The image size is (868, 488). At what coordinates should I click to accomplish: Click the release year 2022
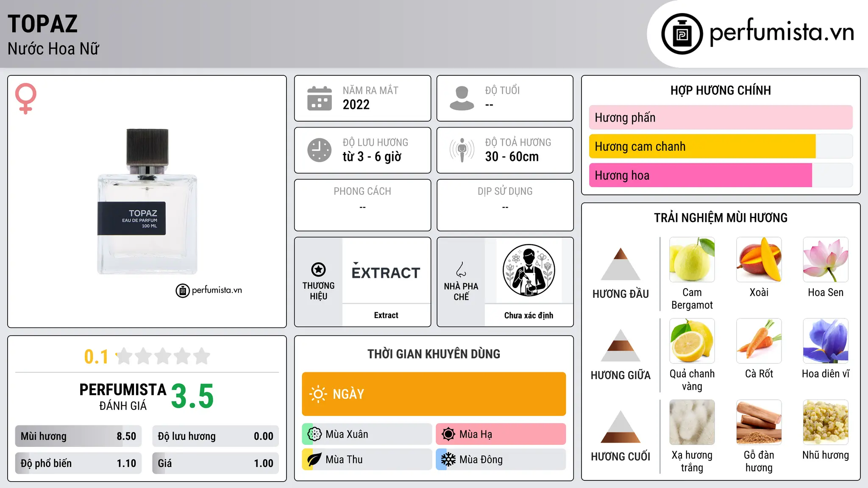click(x=356, y=105)
